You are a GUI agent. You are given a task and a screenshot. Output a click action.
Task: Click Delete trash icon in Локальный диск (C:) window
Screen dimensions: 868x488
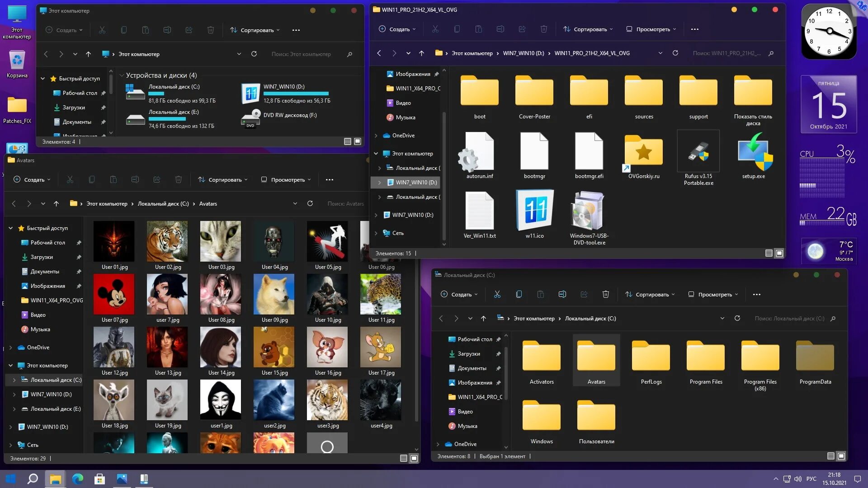606,295
